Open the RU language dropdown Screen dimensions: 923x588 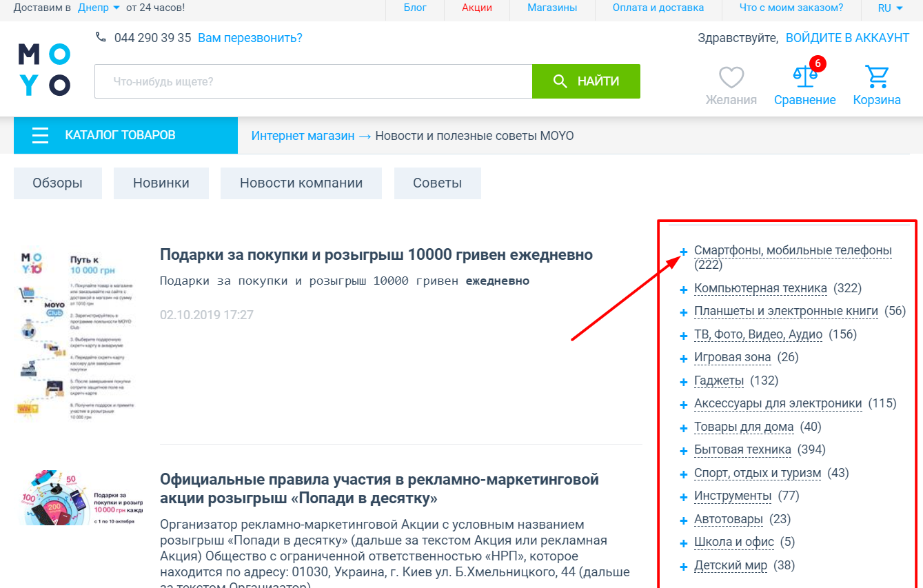click(891, 8)
